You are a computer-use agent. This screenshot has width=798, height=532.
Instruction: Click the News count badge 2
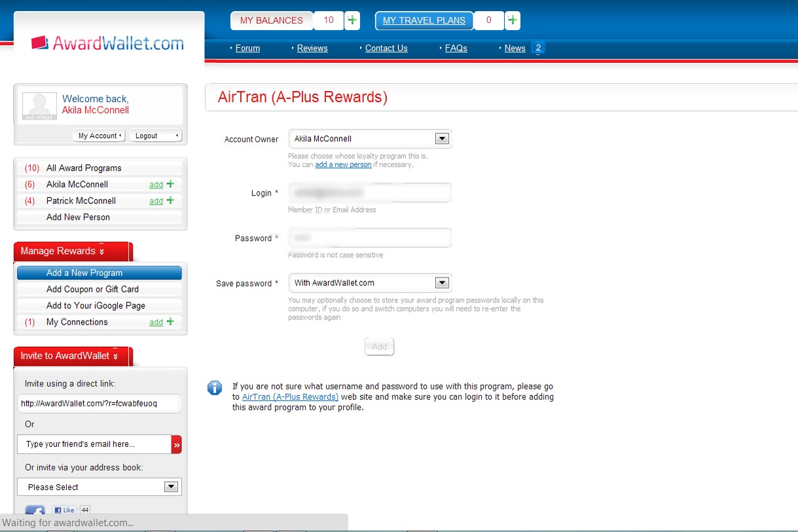click(x=538, y=48)
